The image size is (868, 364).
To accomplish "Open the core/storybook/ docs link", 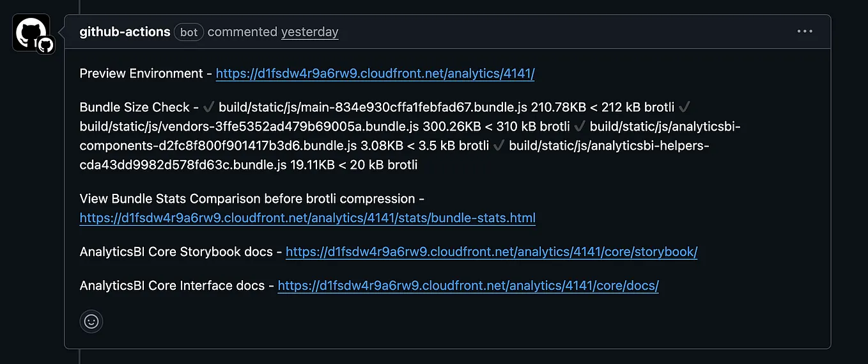I will pos(492,252).
